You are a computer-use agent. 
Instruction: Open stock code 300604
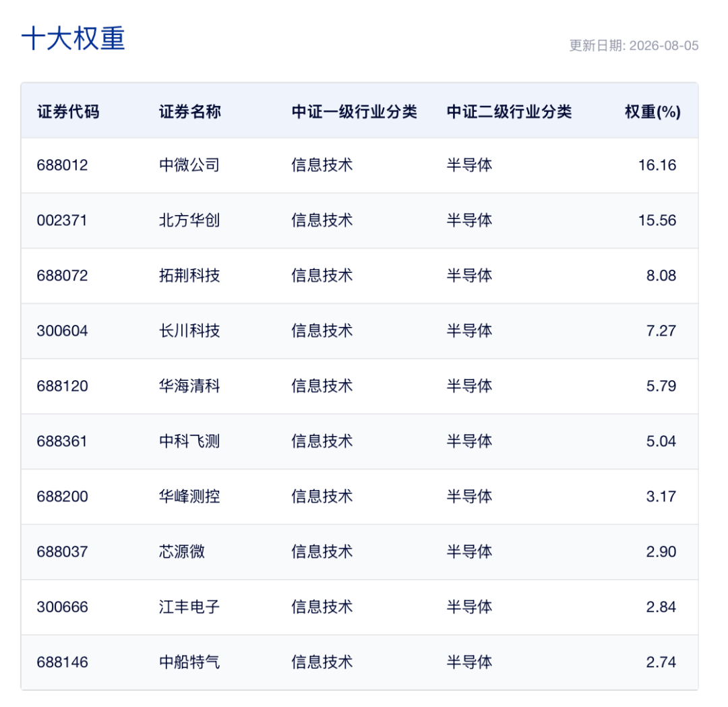62,331
